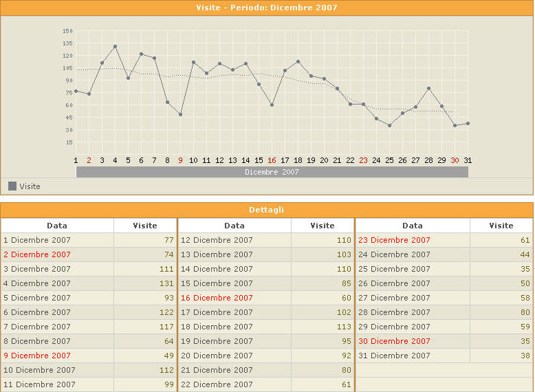Click the gray Dicembre 2007 bar under chart
535x392 pixels.
tap(272, 172)
